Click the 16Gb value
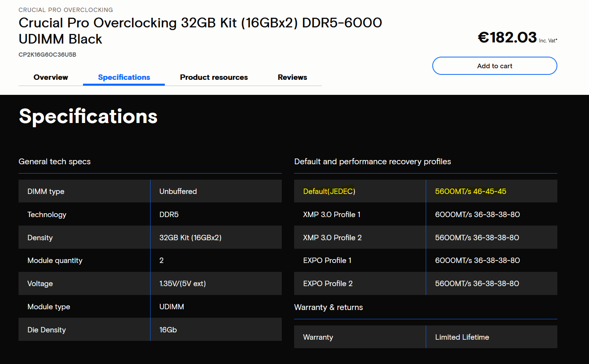Screen dimensions: 589x364 168,330
